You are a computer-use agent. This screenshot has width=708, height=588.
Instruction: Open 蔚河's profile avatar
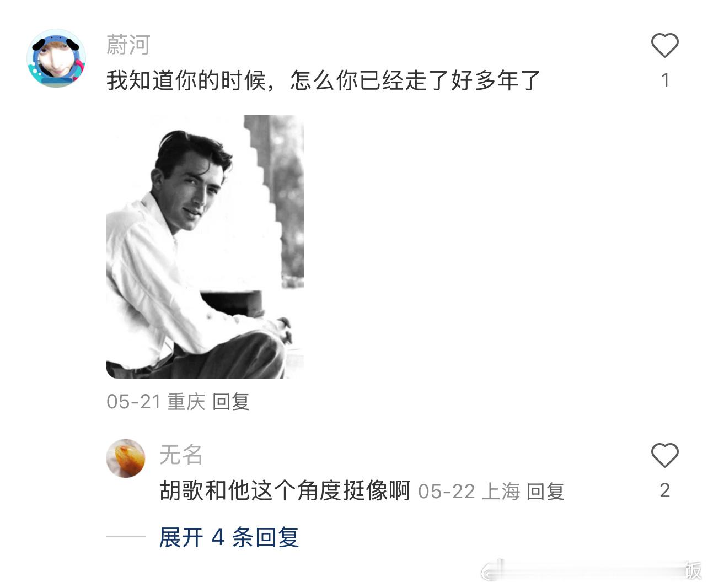(56, 58)
